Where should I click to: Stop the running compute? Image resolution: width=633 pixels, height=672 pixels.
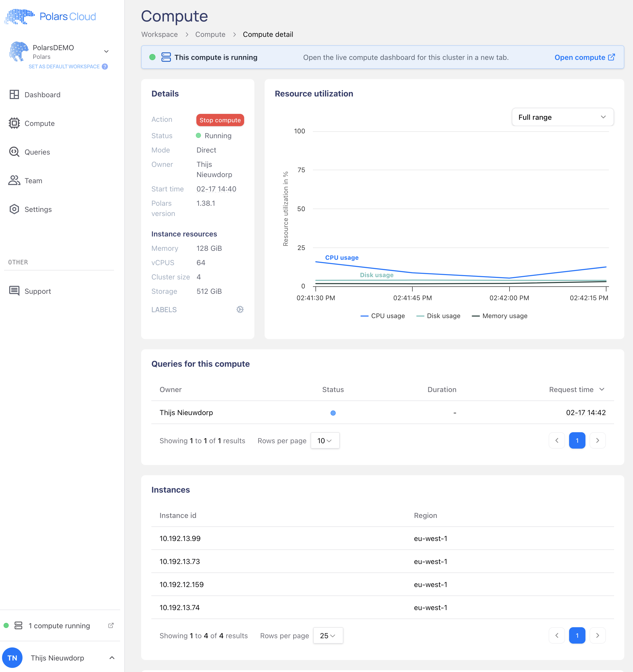pos(220,120)
